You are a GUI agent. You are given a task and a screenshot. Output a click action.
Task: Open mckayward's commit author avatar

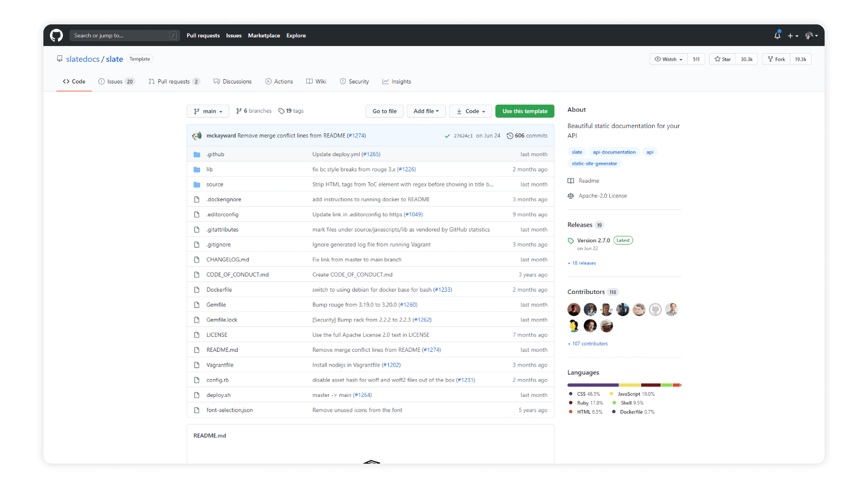pyautogui.click(x=197, y=136)
